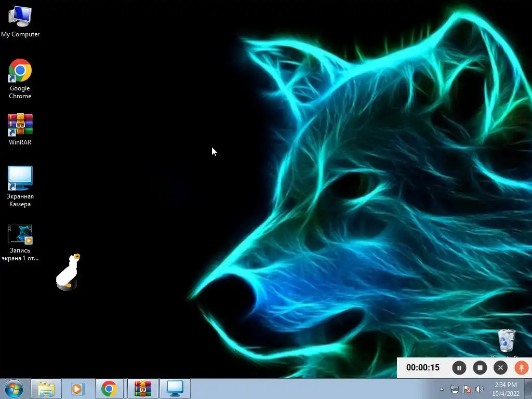Switch to Экранная Камера in the taskbar

175,389
